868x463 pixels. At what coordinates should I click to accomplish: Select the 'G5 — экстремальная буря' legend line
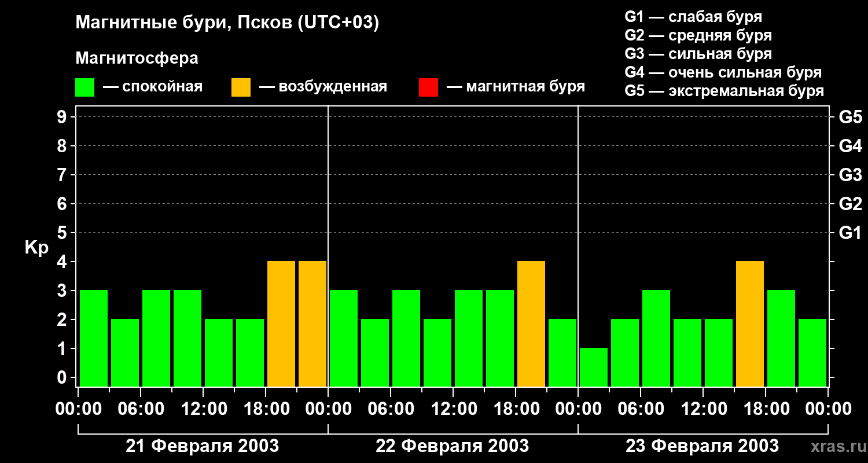pyautogui.click(x=724, y=91)
